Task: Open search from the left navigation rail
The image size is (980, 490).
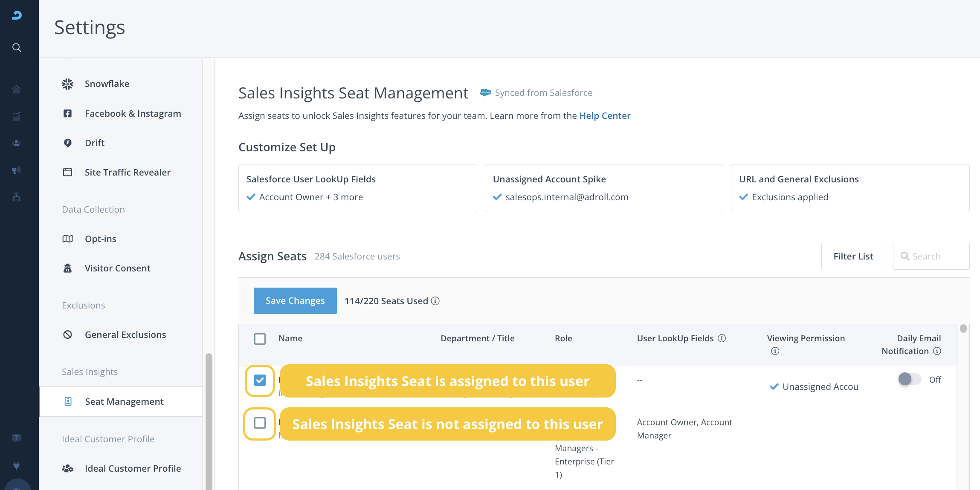Action: [x=17, y=47]
